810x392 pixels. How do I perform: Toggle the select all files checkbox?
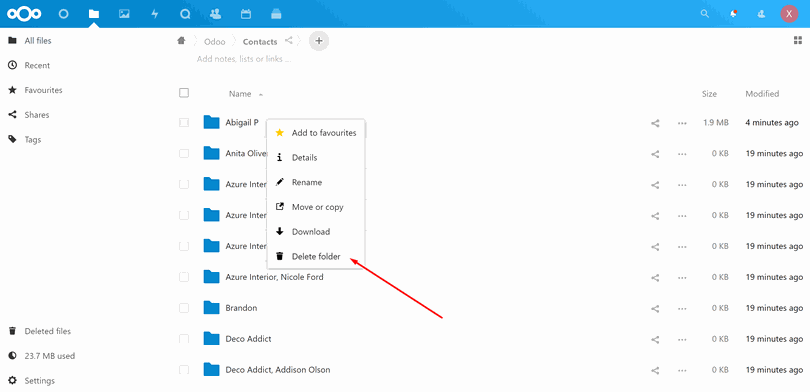(x=184, y=93)
